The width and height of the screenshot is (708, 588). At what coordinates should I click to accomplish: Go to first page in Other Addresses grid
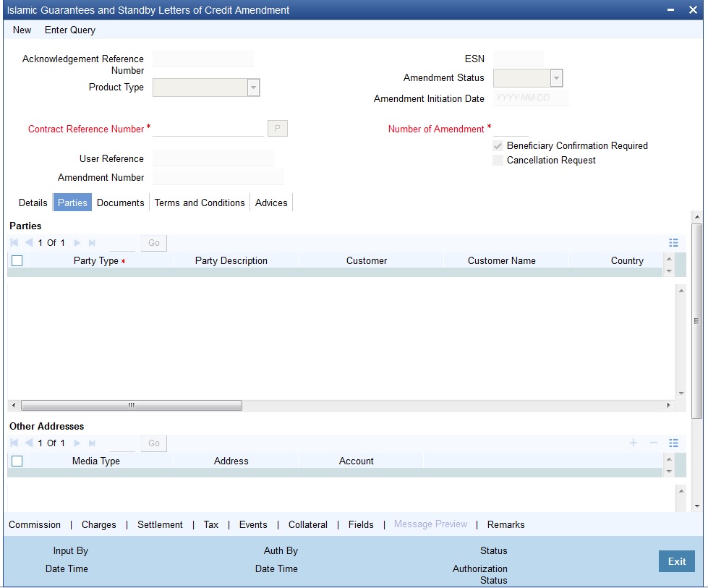pos(14,443)
